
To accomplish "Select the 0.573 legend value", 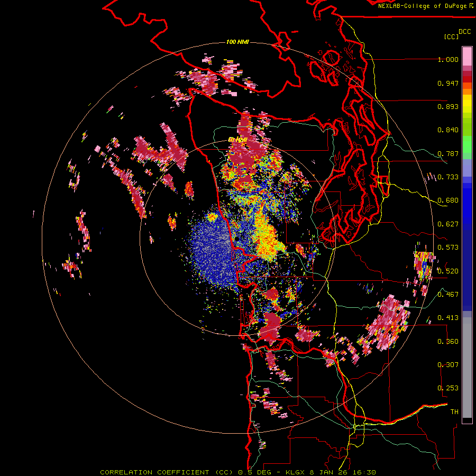I will [x=448, y=248].
